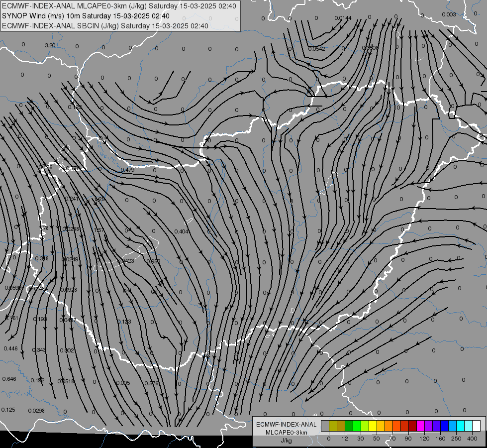
Task: Click the pure yellow legend swatch
Action: tap(373, 426)
